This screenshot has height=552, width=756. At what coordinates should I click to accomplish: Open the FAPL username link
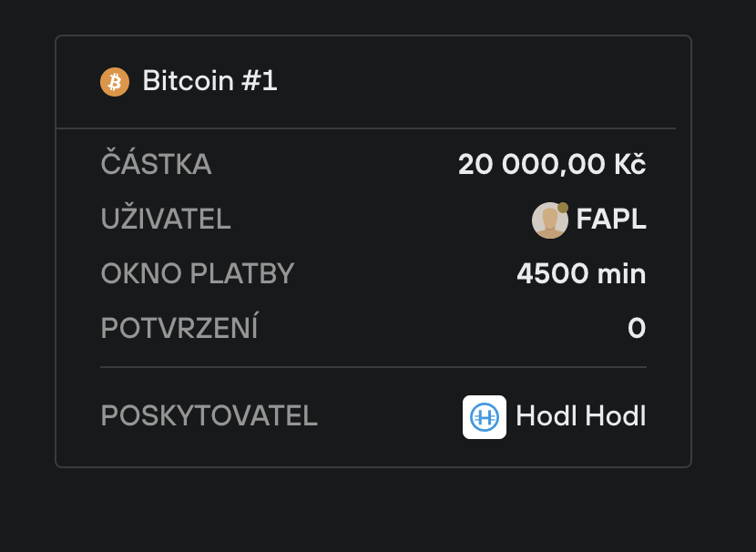(610, 220)
